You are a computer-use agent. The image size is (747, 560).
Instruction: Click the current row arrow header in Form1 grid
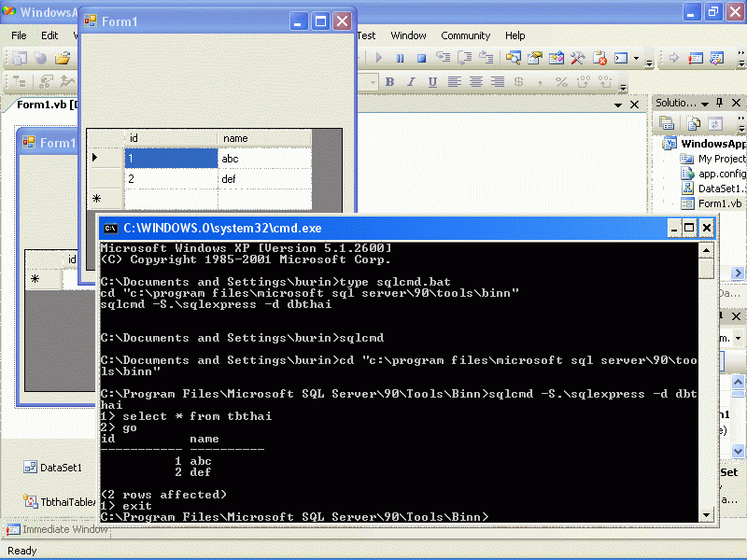(106, 158)
